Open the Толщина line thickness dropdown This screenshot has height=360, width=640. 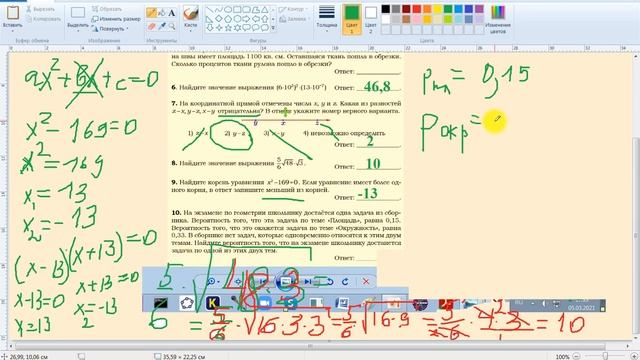(x=327, y=18)
